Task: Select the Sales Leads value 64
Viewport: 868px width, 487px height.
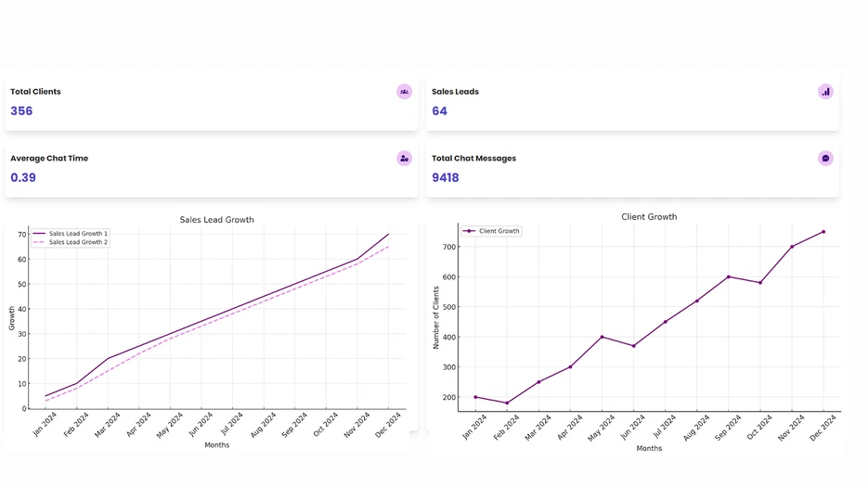Action: click(x=439, y=111)
